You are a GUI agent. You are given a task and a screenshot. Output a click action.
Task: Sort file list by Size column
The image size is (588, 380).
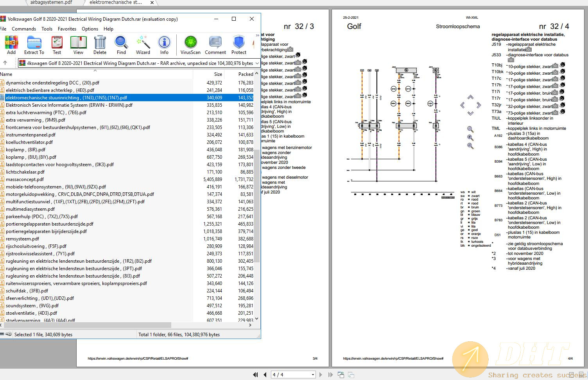click(218, 74)
